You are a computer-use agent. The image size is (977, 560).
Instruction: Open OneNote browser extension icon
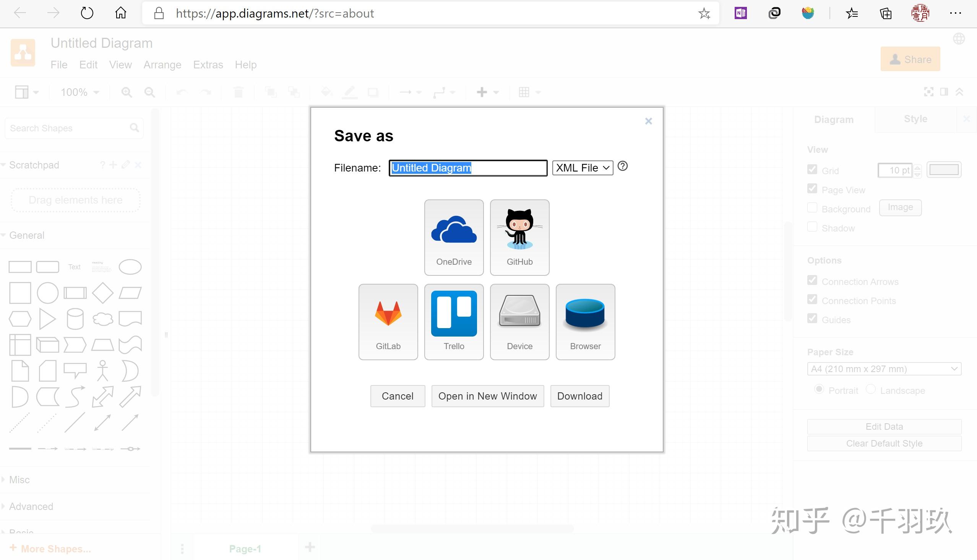tap(740, 13)
